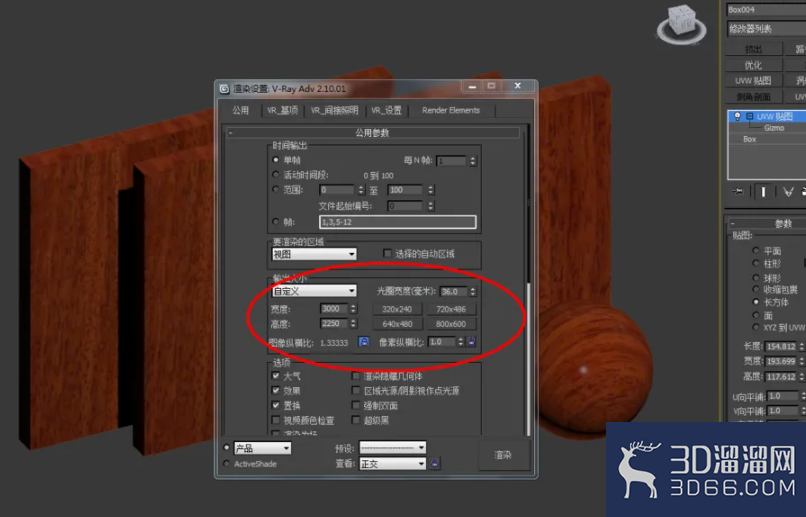This screenshot has width=806, height=517.
Task: Select the 产品 render mode radio button
Action: (x=227, y=448)
